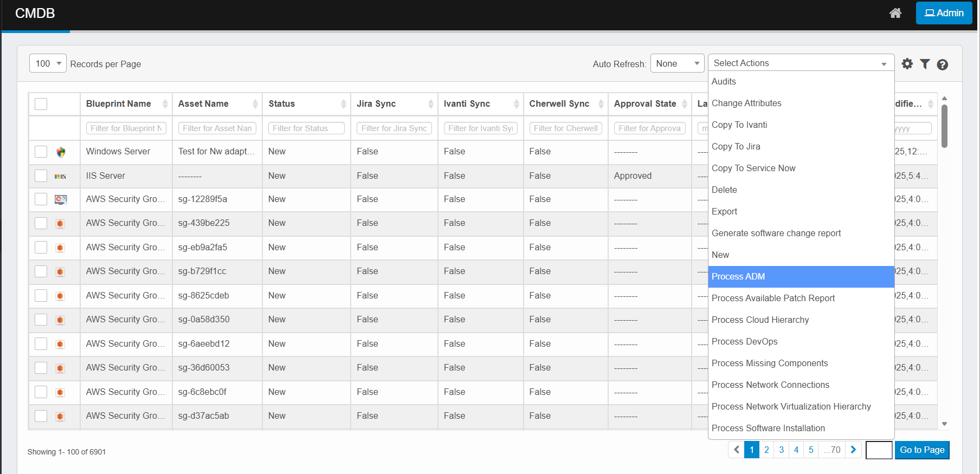
Task: Open Records per Page dropdown
Action: point(48,63)
